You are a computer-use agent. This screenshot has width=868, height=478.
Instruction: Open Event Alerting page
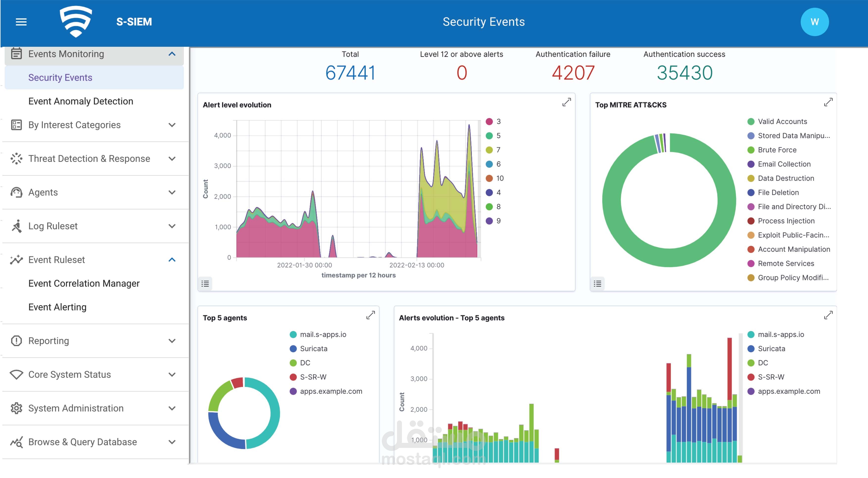click(x=57, y=307)
